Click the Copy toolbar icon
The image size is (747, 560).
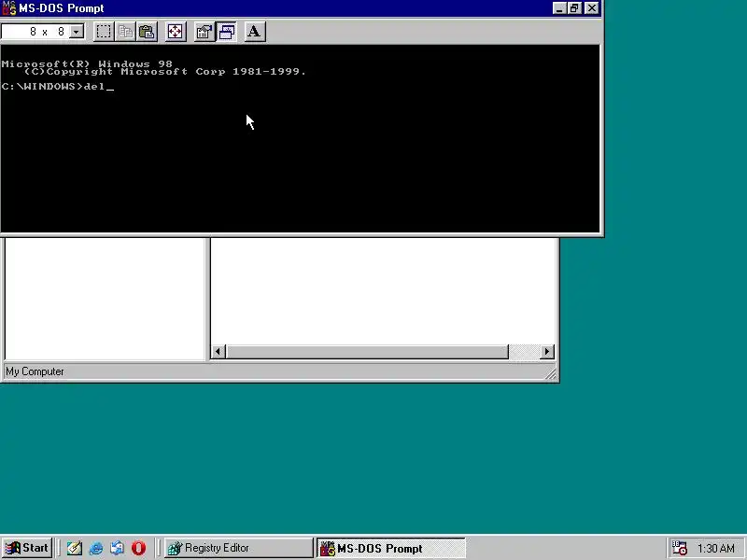(125, 32)
